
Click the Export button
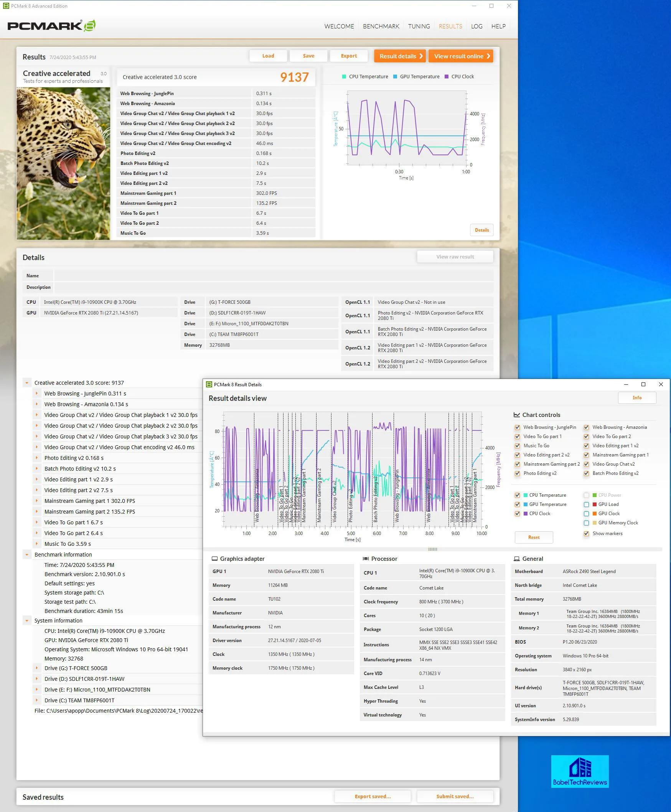(x=349, y=56)
